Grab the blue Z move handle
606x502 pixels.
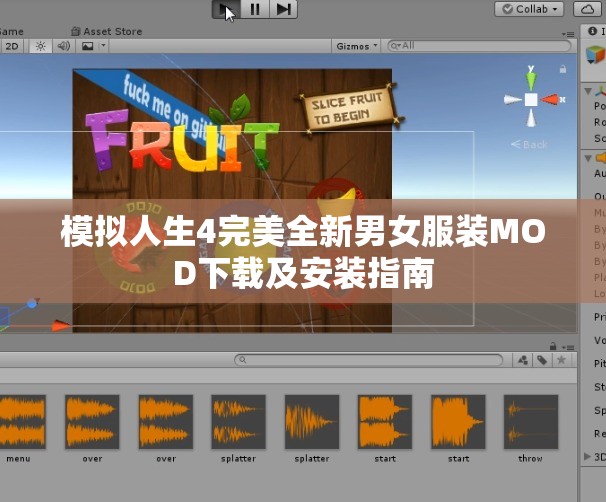[32, 303]
